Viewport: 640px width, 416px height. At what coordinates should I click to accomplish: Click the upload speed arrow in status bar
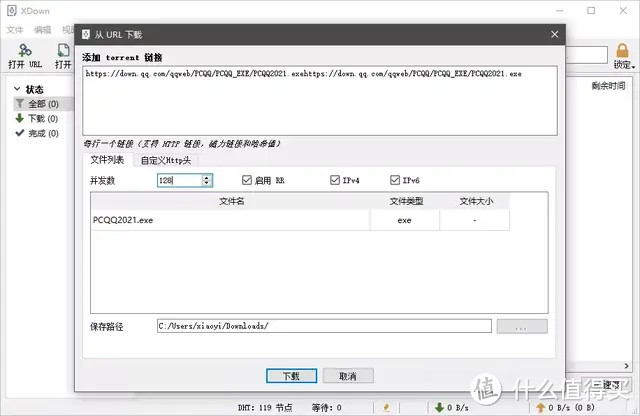click(541, 407)
